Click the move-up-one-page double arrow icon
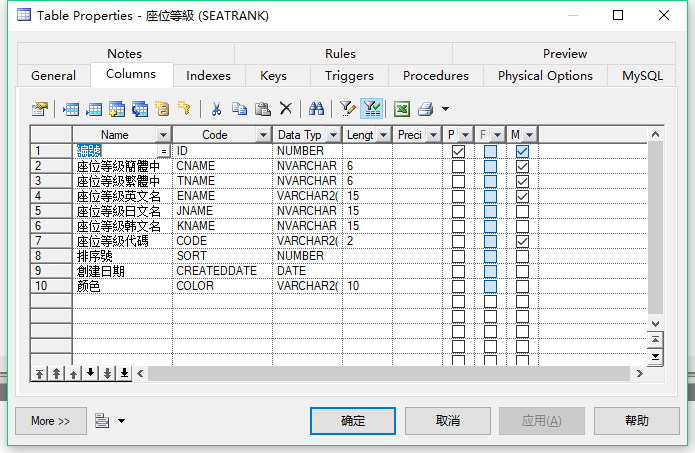This screenshot has height=453, width=695. click(56, 374)
